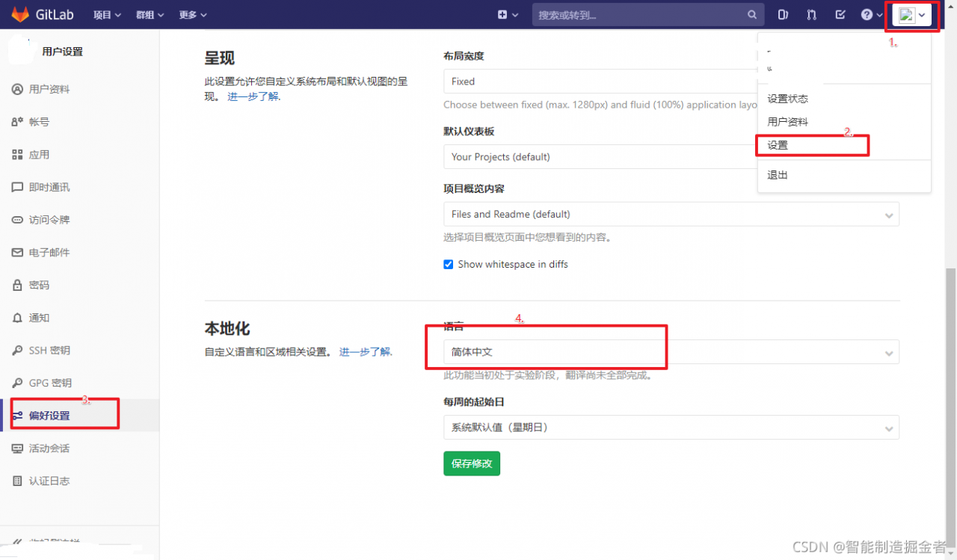Select 用户资料 in user menu
The height and width of the screenshot is (560, 957).
(788, 122)
